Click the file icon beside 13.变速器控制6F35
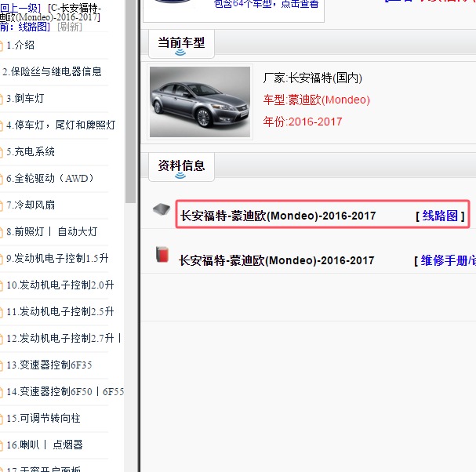 coord(2,365)
